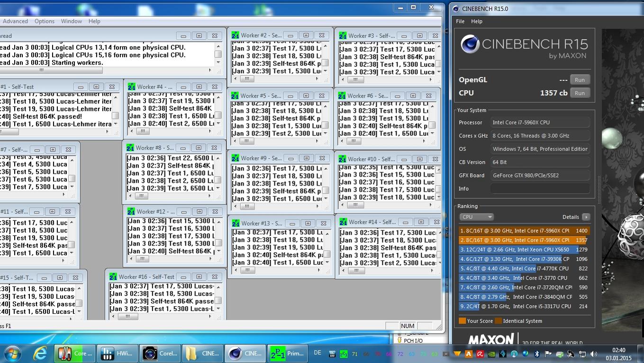Click the Cinebench title bar icon
Image resolution: width=644 pixels, height=363 pixels.
coord(456,9)
